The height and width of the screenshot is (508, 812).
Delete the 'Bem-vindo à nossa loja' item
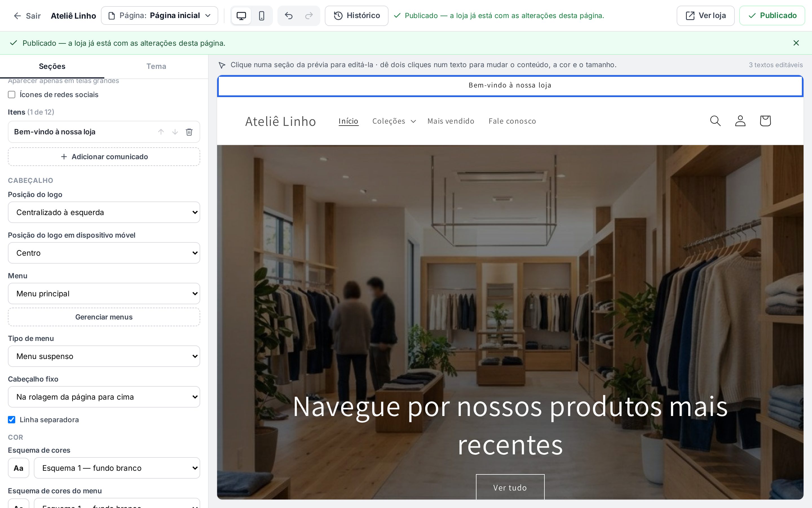point(189,132)
